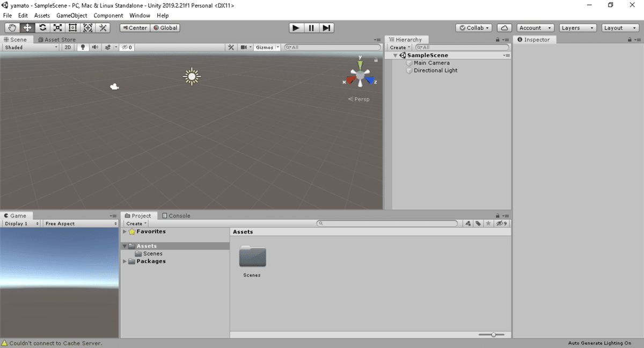Image resolution: width=644 pixels, height=348 pixels.
Task: Select the Rect Transform tool
Action: pyautogui.click(x=72, y=28)
